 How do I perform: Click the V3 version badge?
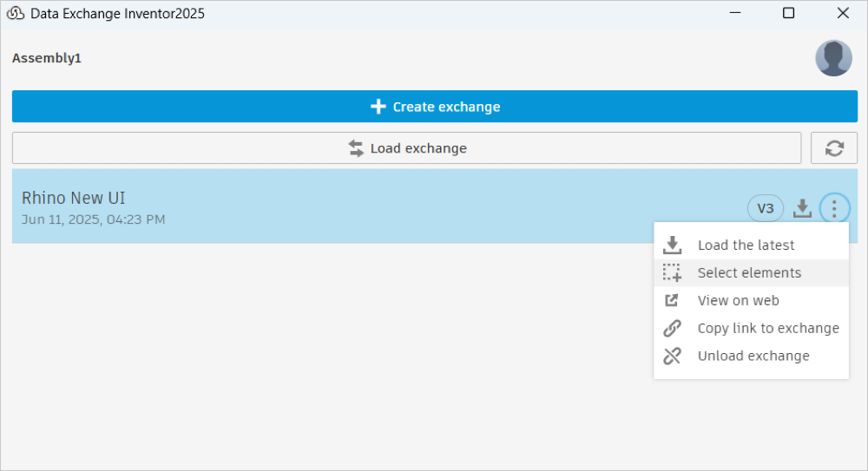click(765, 208)
